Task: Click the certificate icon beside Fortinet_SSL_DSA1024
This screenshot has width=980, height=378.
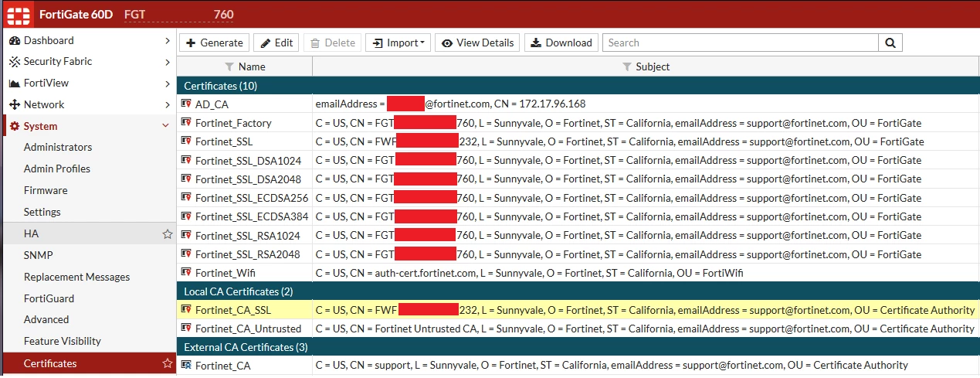Action: [x=186, y=160]
